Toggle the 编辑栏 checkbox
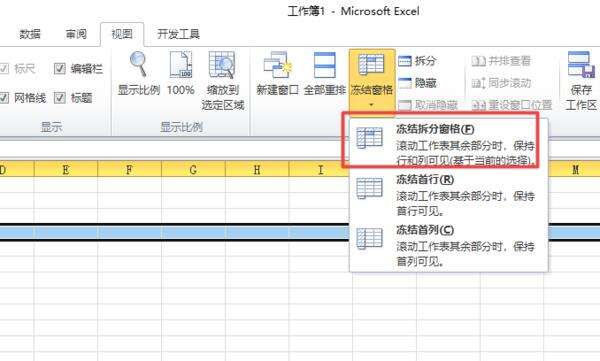Screen dimensions: 600x361 [x=60, y=69]
